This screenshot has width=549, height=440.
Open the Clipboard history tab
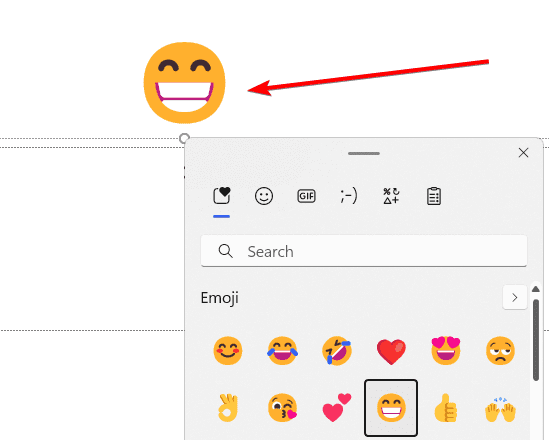(434, 196)
